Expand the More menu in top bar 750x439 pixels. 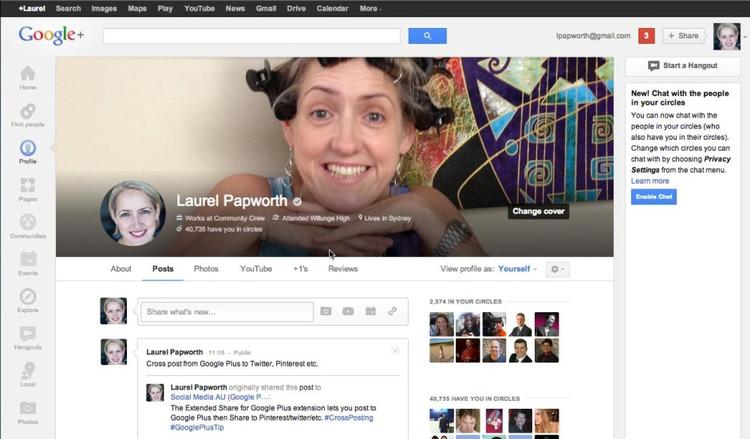pos(370,9)
